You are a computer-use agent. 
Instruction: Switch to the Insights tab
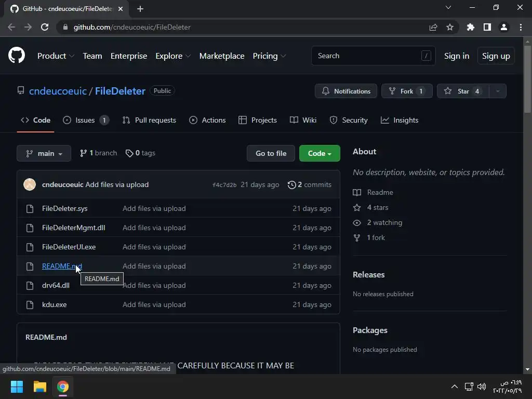coord(400,120)
